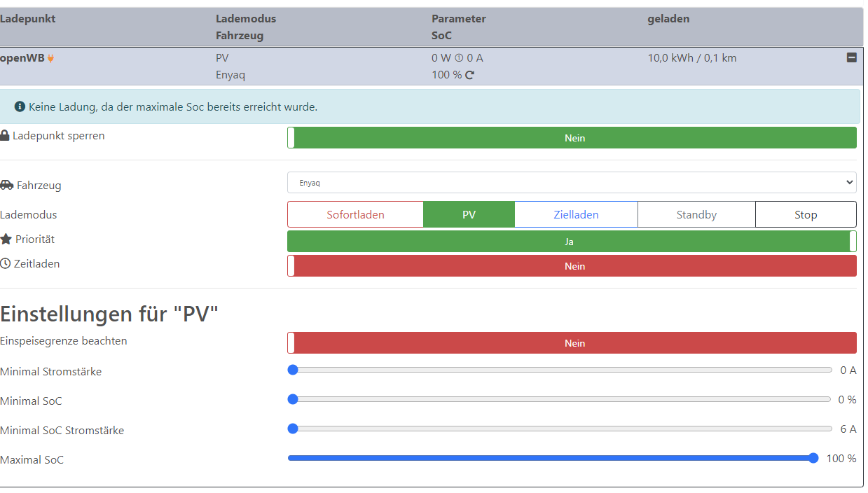The width and height of the screenshot is (868, 493).
Task: Click the clock icon beside Zeitladen
Action: pyautogui.click(x=6, y=264)
